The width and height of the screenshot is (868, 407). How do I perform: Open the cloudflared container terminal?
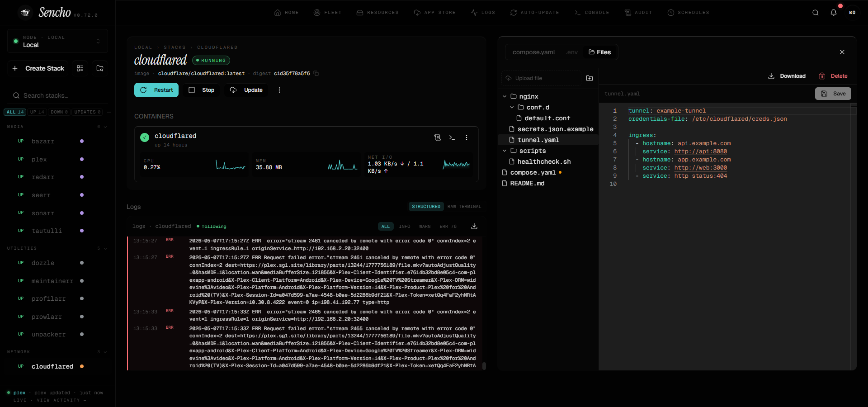[452, 137]
